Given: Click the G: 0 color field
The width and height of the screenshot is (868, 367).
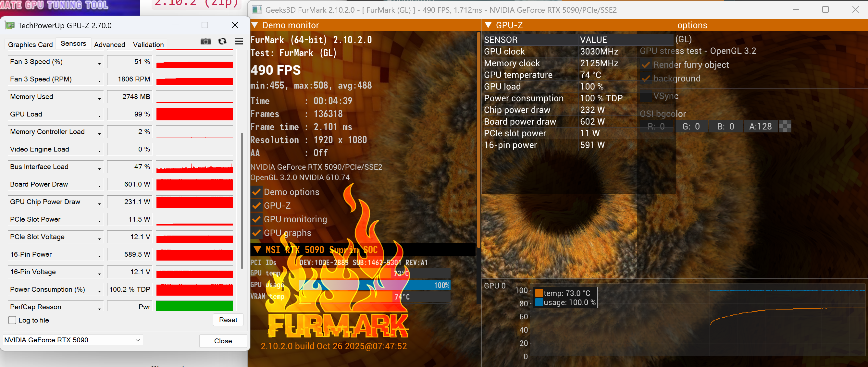Looking at the screenshot, I should click(x=691, y=126).
